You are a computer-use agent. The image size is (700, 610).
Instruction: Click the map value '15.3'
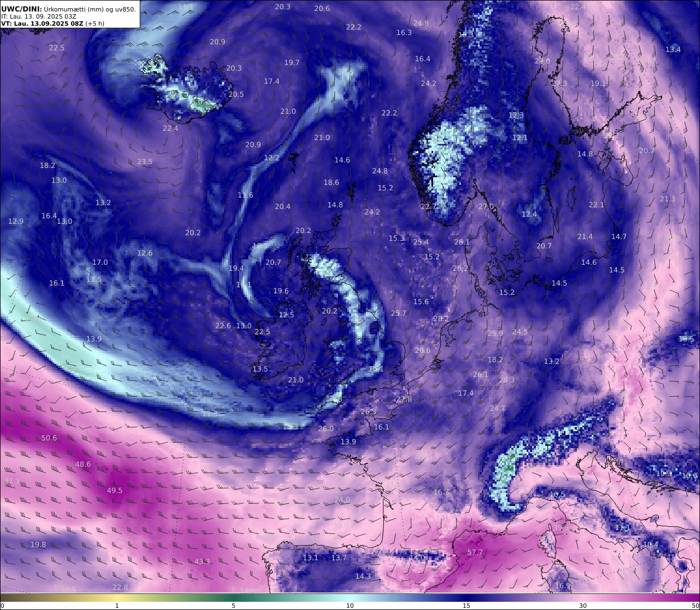pos(396,239)
